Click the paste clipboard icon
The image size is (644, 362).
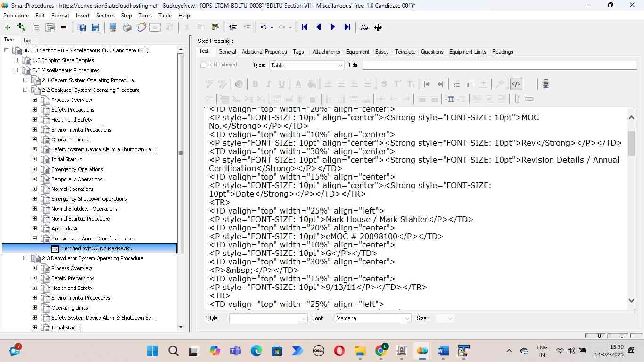[x=215, y=27]
